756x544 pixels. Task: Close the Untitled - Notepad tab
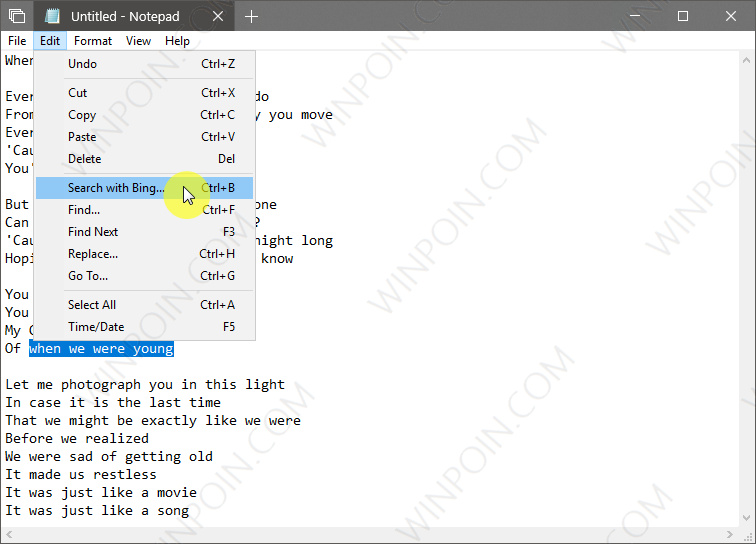coord(218,16)
